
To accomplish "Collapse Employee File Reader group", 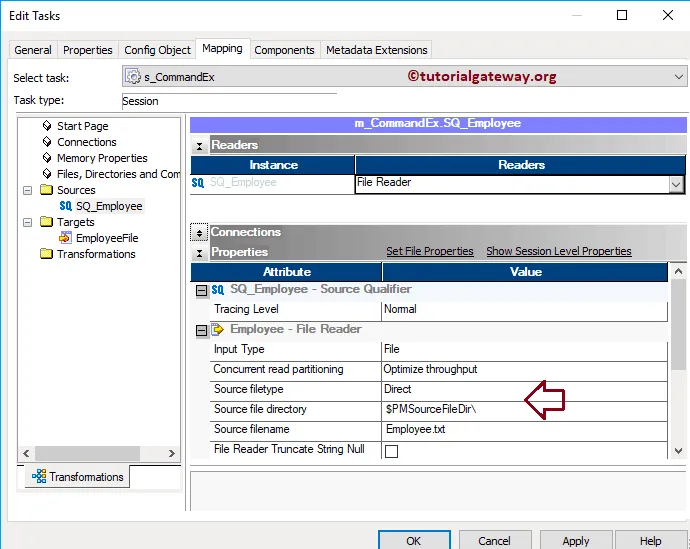I will pyautogui.click(x=202, y=330).
